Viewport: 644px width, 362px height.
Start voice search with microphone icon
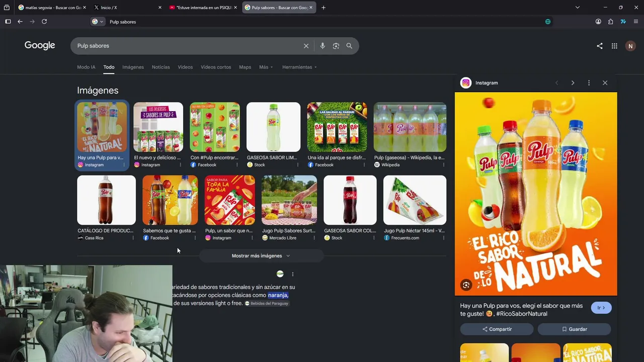323,46
